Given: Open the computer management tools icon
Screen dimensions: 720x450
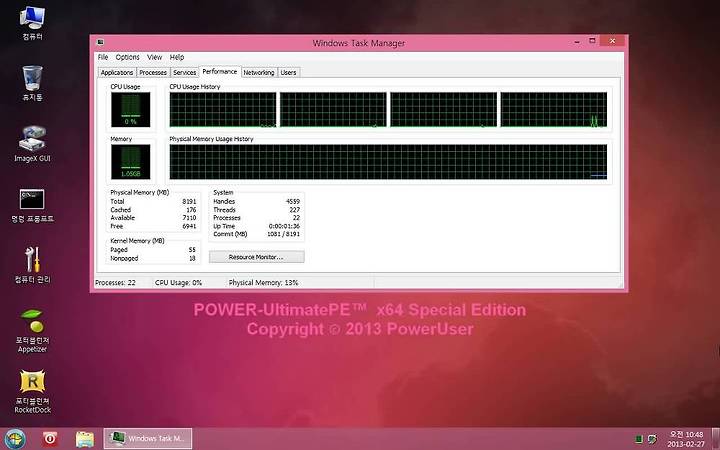Looking at the screenshot, I should point(32,265).
